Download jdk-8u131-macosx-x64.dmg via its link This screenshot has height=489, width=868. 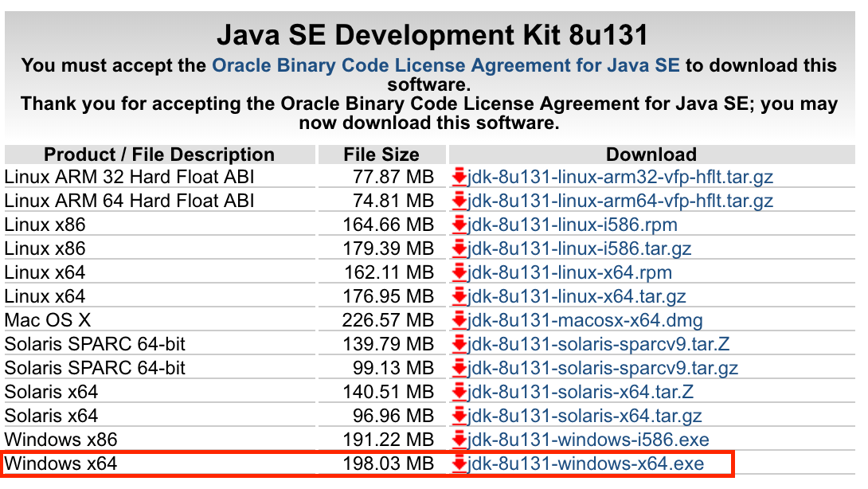[x=584, y=320]
